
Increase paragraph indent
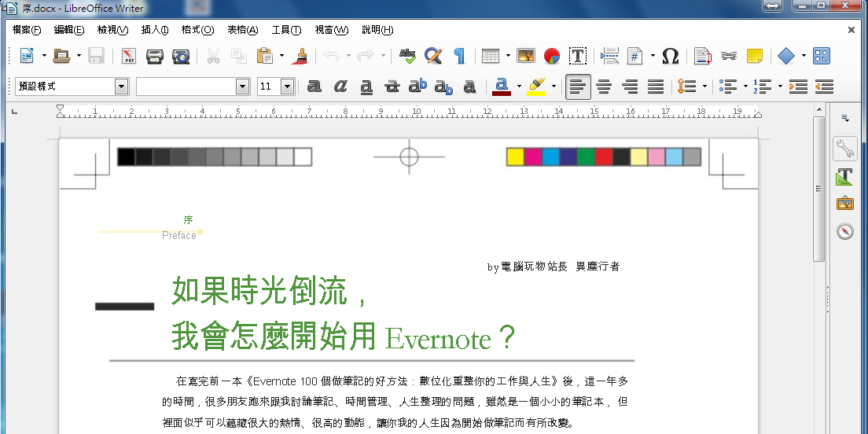click(798, 86)
